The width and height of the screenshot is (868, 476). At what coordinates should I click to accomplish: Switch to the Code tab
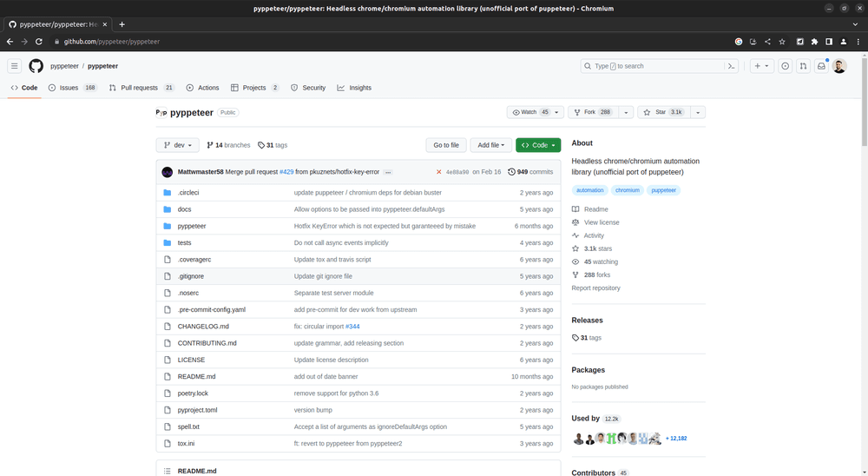coord(24,88)
